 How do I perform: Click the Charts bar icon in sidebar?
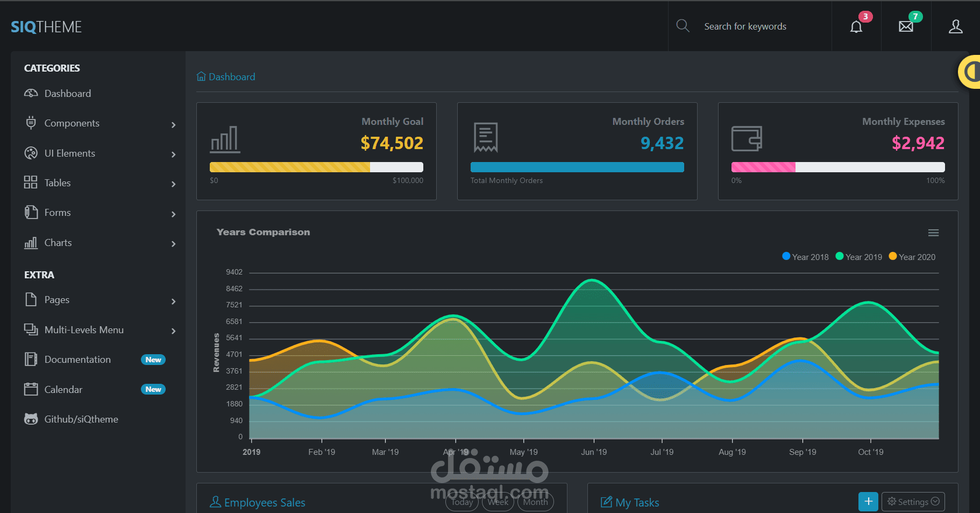tap(31, 243)
